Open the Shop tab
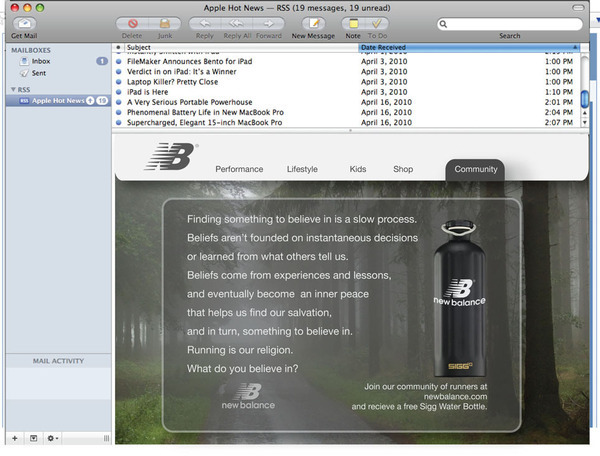 (x=403, y=169)
